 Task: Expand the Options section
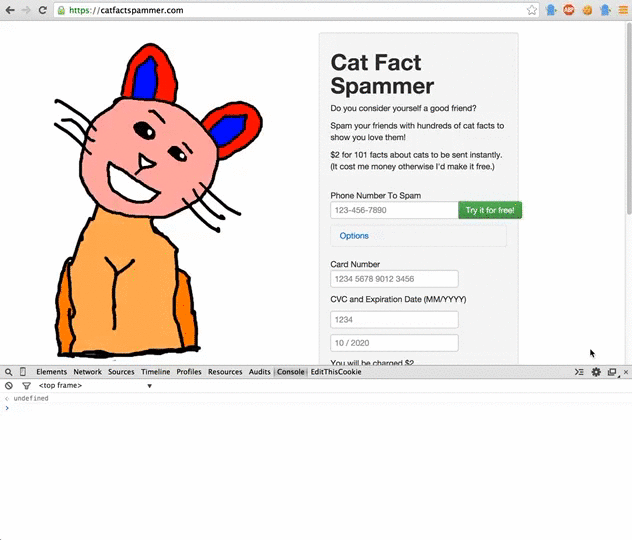[354, 236]
